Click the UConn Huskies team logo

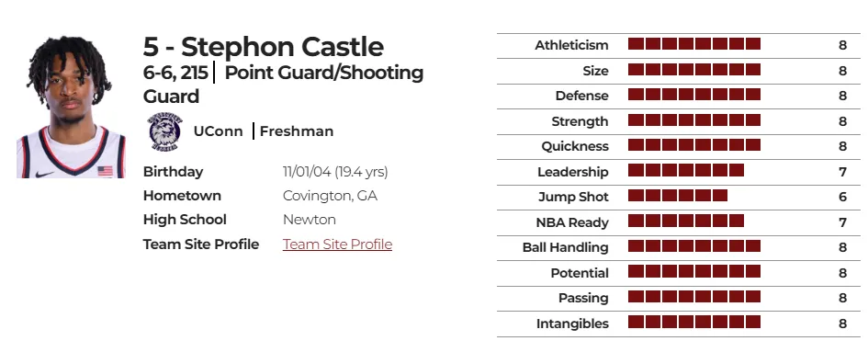(164, 131)
